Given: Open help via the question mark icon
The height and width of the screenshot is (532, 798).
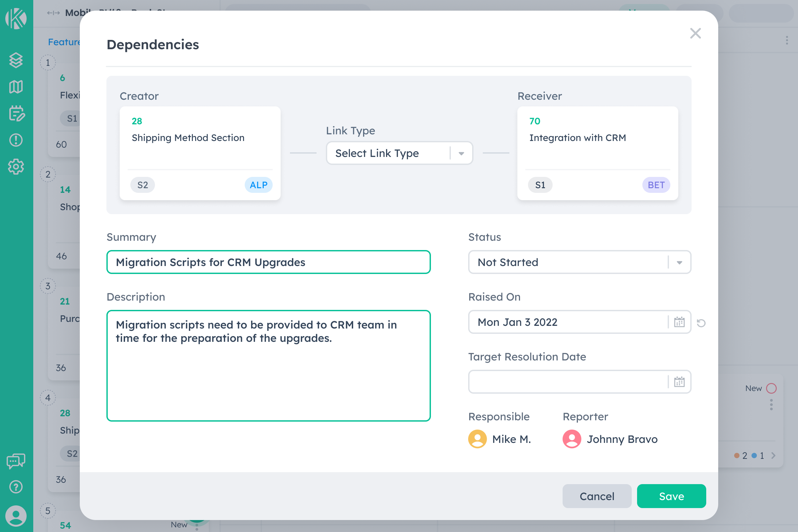Looking at the screenshot, I should tap(16, 487).
